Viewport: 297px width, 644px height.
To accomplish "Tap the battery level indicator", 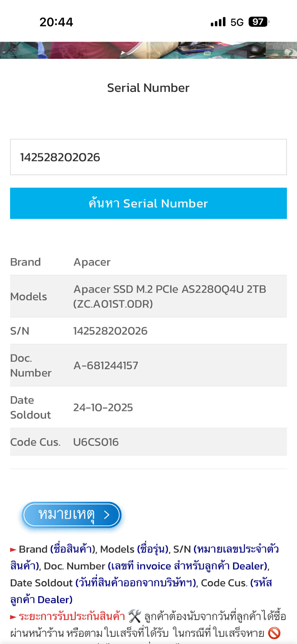I will [x=259, y=22].
